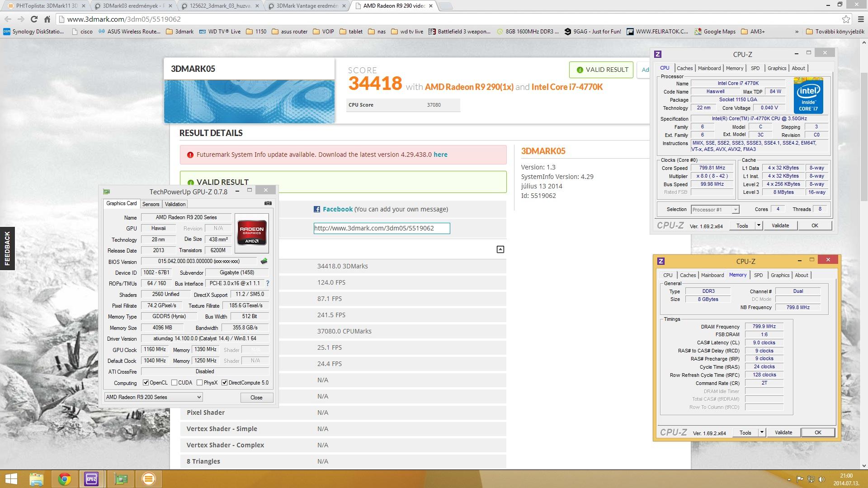Open the Tools dropdown arrow in upper CPU-Z
Image resolution: width=868 pixels, height=488 pixels.
pyautogui.click(x=759, y=225)
